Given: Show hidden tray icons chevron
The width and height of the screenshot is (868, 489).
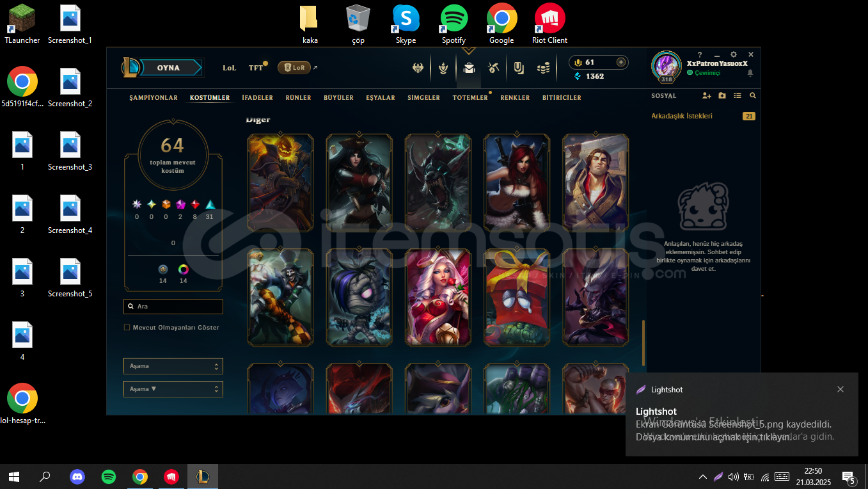Looking at the screenshot, I should (703, 477).
